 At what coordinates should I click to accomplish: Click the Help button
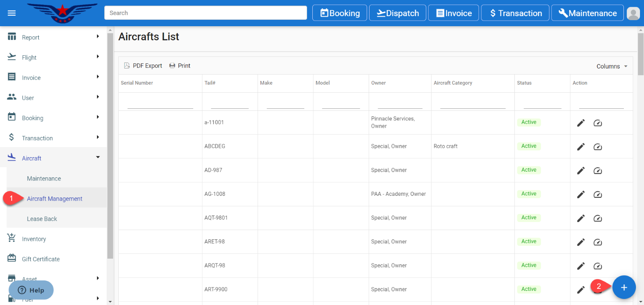[x=31, y=290]
